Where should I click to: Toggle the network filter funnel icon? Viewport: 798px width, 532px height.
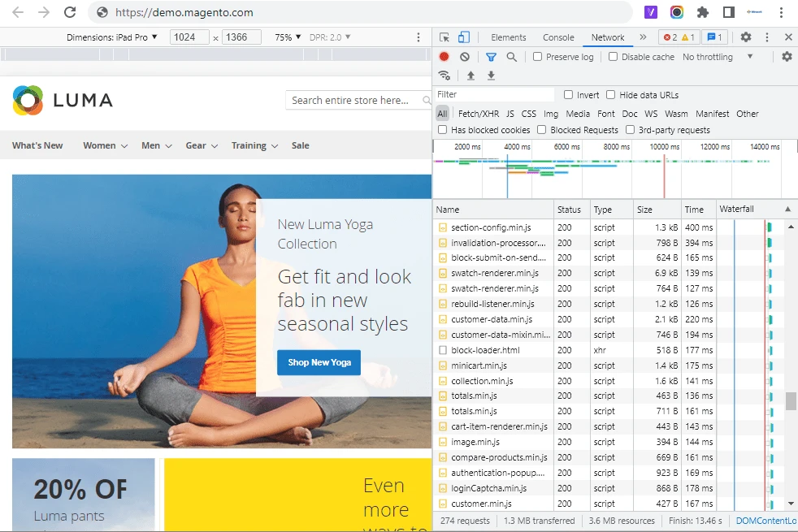coord(491,57)
